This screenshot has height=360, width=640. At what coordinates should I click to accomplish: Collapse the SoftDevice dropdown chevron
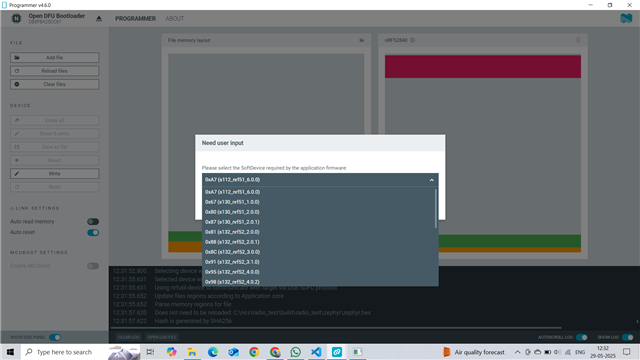(431, 180)
